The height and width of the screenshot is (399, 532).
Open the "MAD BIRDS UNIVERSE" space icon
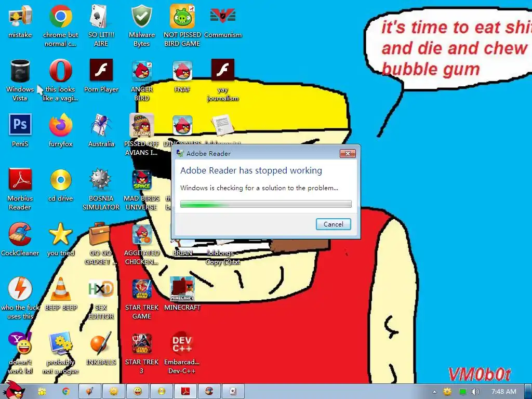point(141,189)
